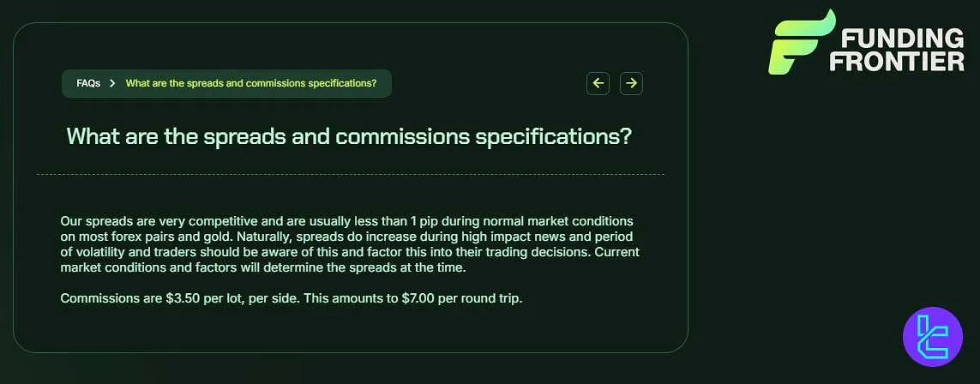Go to the previous FAQ with left arrow
This screenshot has width=980, height=384.
tap(598, 83)
